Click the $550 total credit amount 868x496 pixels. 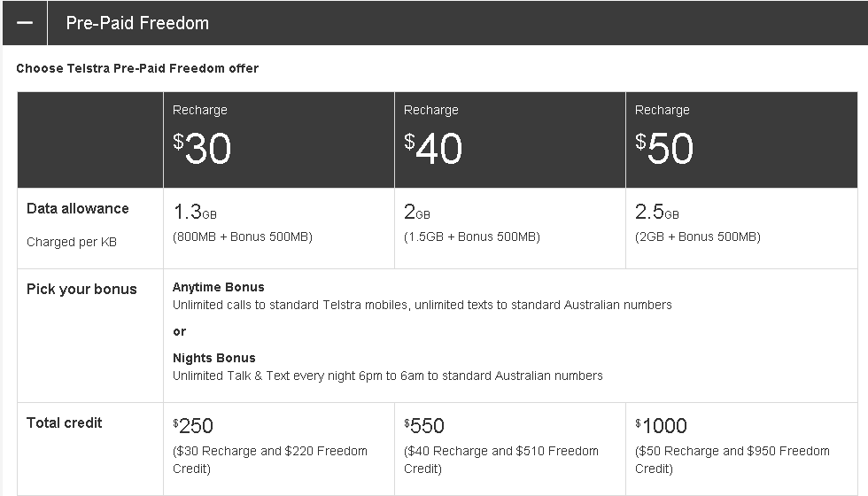(x=424, y=426)
